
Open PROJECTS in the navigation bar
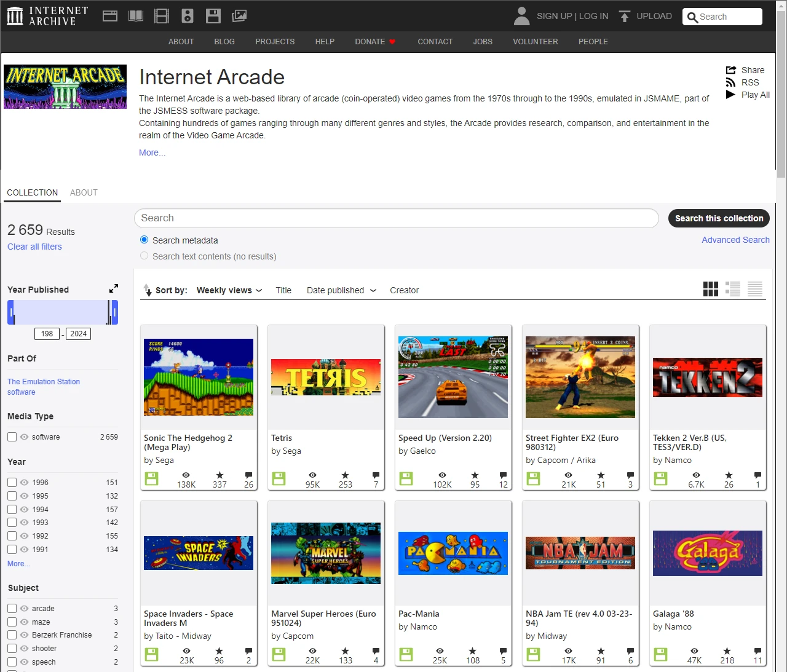275,42
